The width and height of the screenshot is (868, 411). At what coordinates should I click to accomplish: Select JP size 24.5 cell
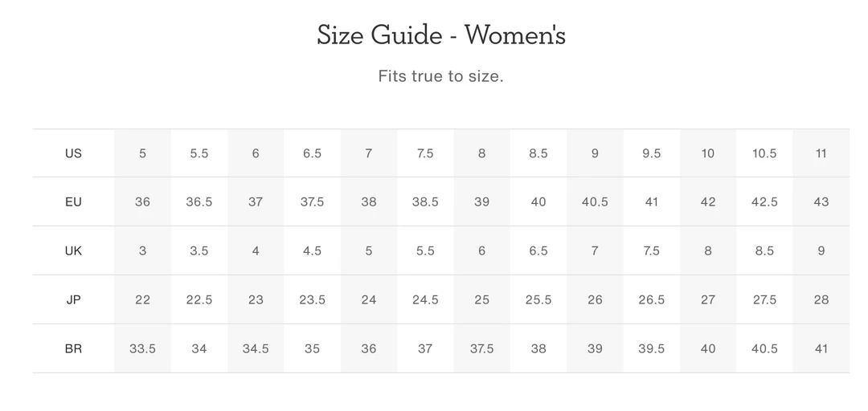[425, 299]
